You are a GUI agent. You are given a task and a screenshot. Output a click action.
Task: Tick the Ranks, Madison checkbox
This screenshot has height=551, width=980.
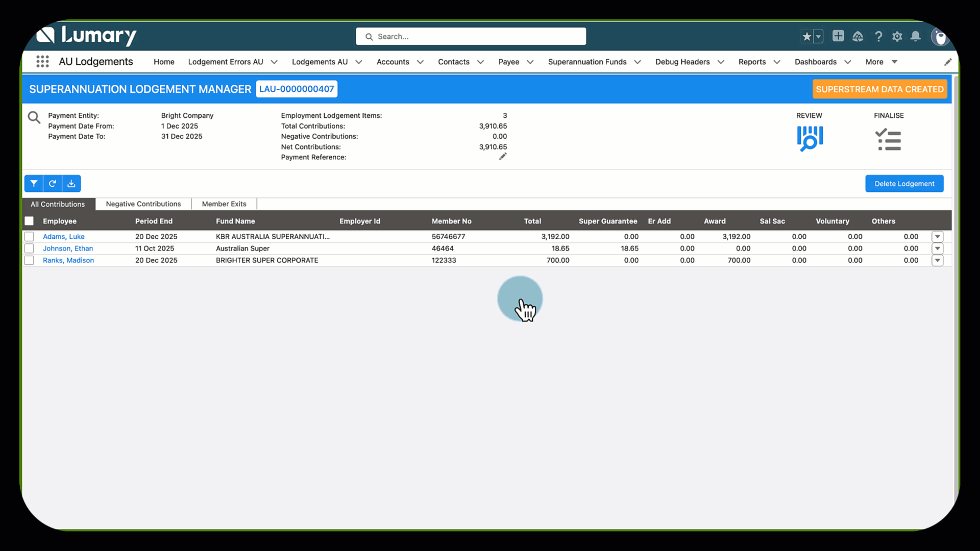coord(29,260)
